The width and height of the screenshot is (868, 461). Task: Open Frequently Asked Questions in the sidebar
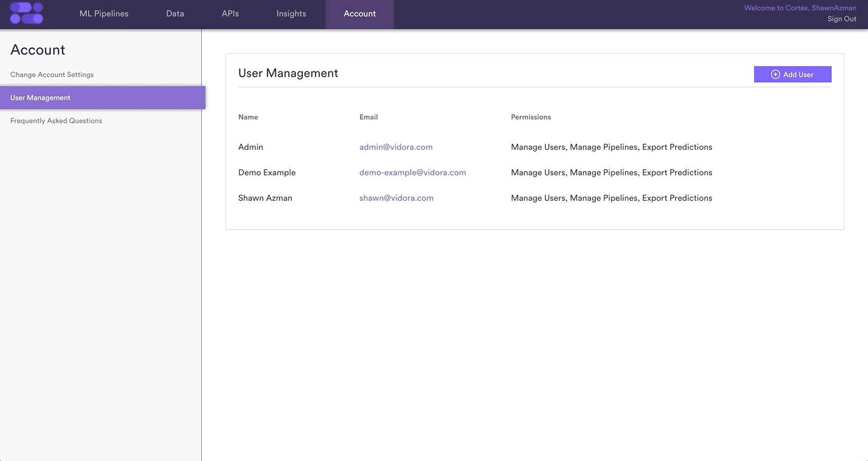click(56, 121)
